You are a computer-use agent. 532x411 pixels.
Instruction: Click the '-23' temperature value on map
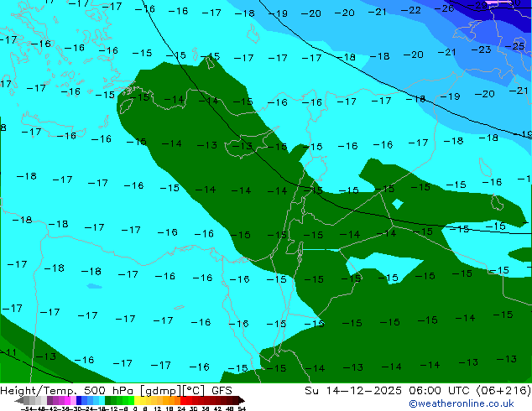pos(482,49)
